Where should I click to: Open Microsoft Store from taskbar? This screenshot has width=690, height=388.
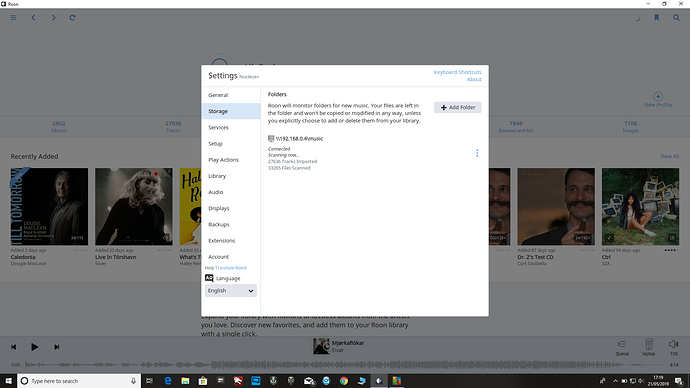203,381
